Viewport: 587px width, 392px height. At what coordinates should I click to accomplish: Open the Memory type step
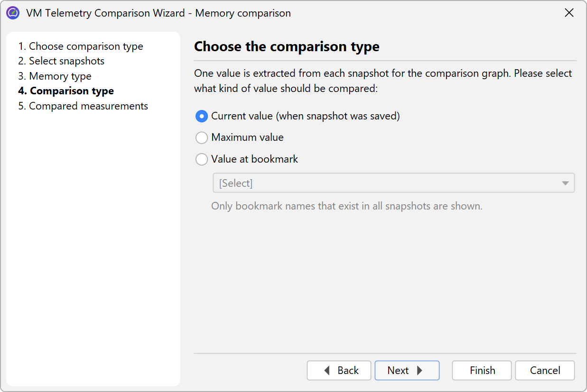click(x=55, y=76)
